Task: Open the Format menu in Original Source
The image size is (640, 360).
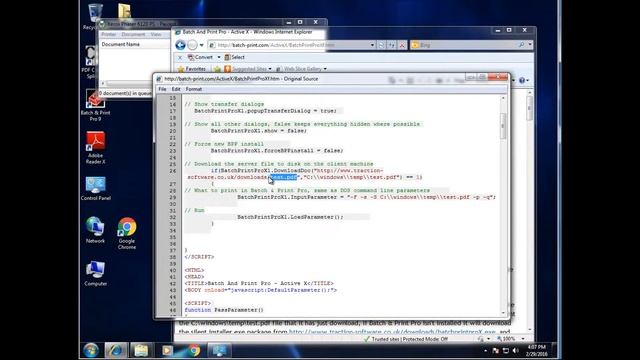Action: pos(194,89)
